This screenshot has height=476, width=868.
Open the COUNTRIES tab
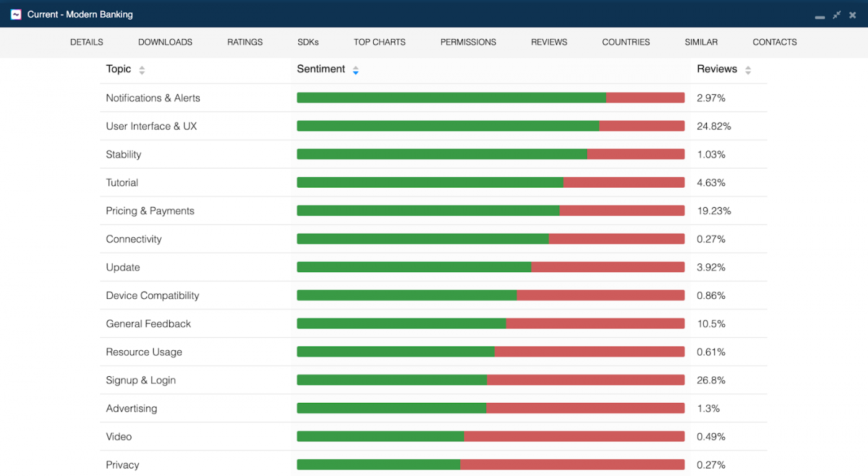pos(626,42)
